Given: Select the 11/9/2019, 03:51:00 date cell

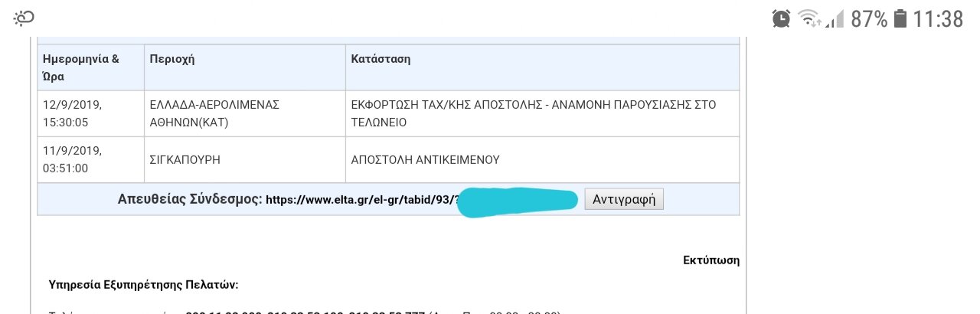Looking at the screenshot, I should 91,159.
